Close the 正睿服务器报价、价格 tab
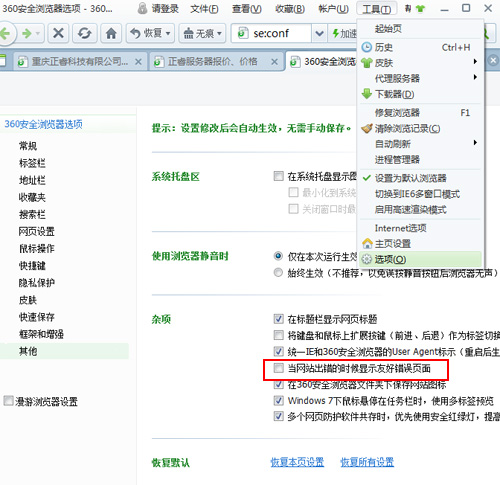This screenshot has width=500, height=485. tap(274, 62)
